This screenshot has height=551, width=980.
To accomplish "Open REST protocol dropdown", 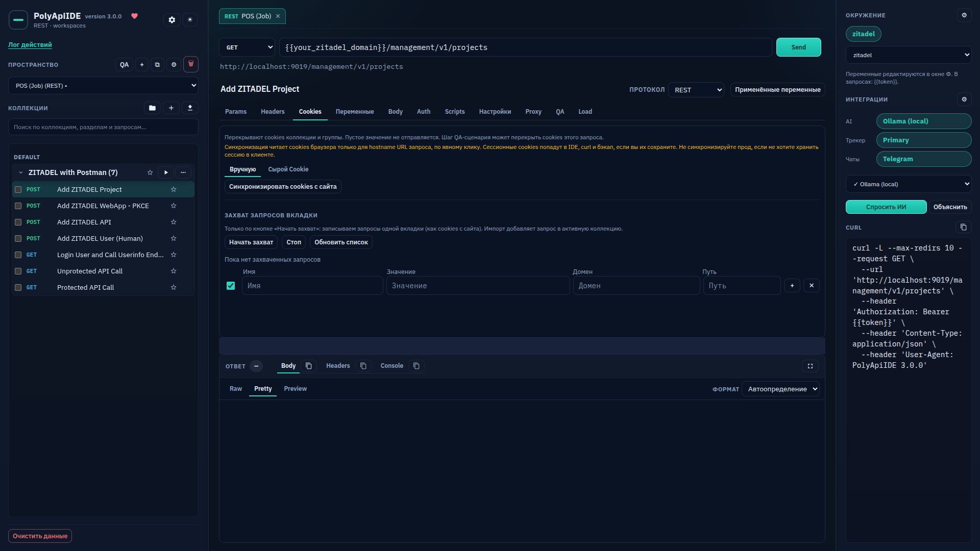I will pyautogui.click(x=696, y=90).
